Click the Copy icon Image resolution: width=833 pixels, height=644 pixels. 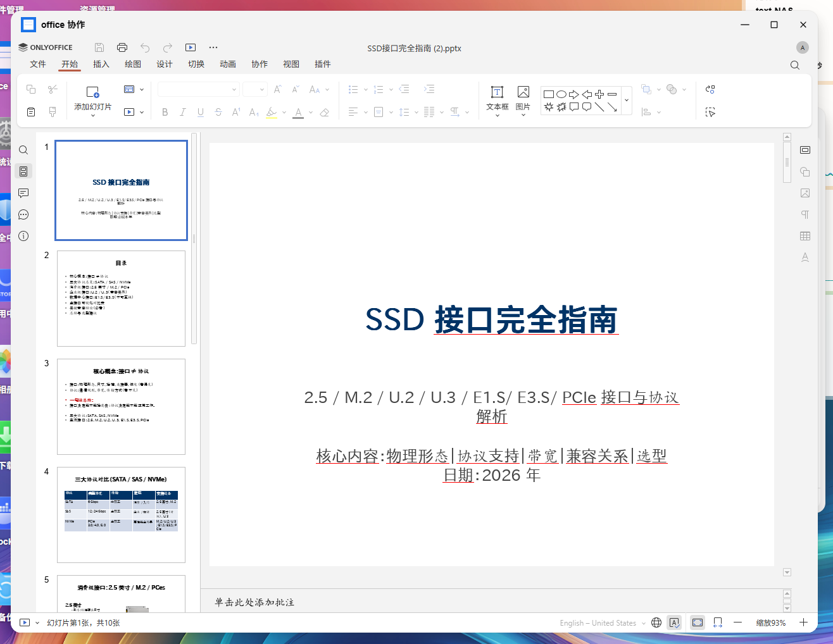[31, 89]
